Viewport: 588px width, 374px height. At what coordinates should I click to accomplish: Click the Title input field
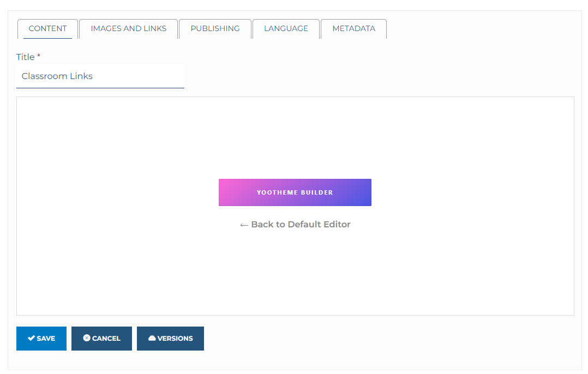pos(100,76)
